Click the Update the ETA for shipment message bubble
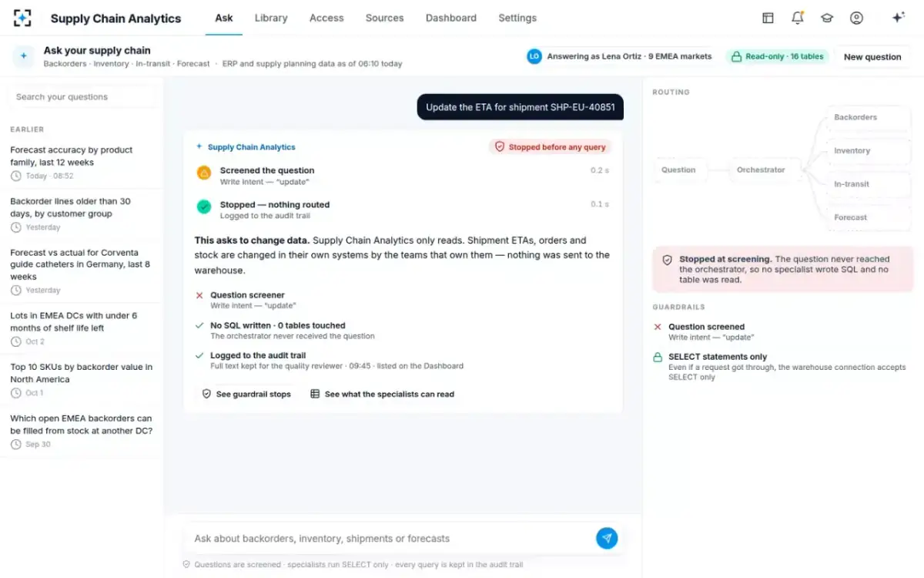The height and width of the screenshot is (578, 924). 521,107
